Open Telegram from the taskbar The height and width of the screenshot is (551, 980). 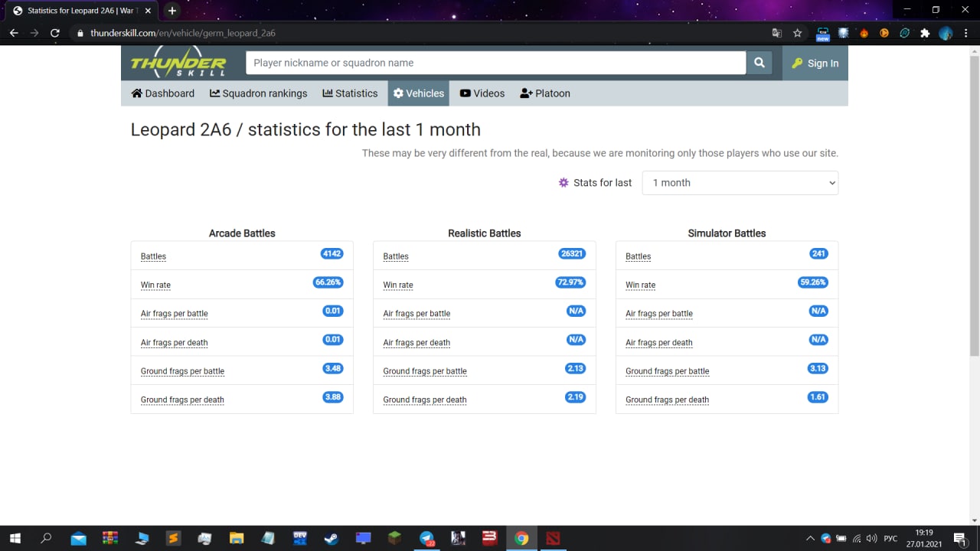426,538
